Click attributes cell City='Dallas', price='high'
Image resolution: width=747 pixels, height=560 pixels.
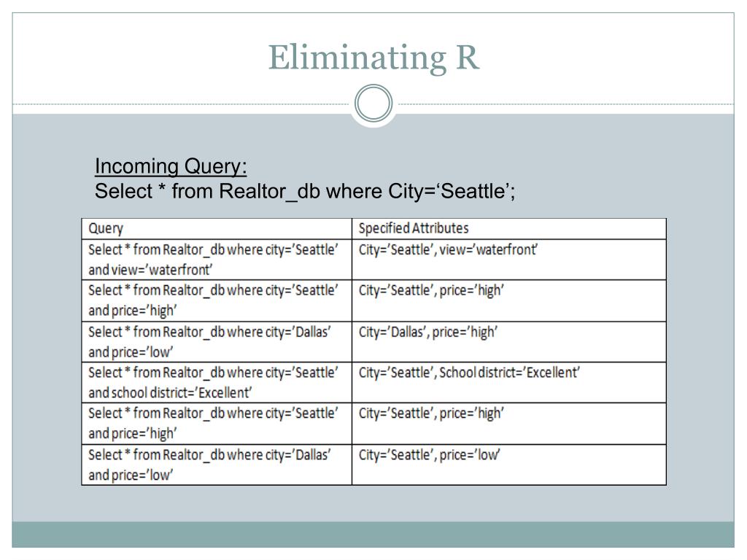tap(508, 342)
